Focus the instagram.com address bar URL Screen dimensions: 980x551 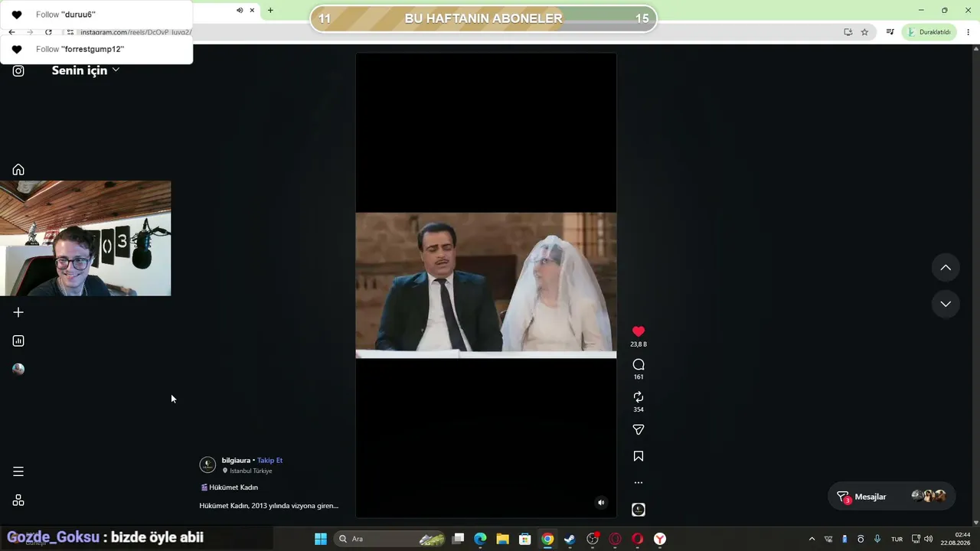pyautogui.click(x=136, y=32)
